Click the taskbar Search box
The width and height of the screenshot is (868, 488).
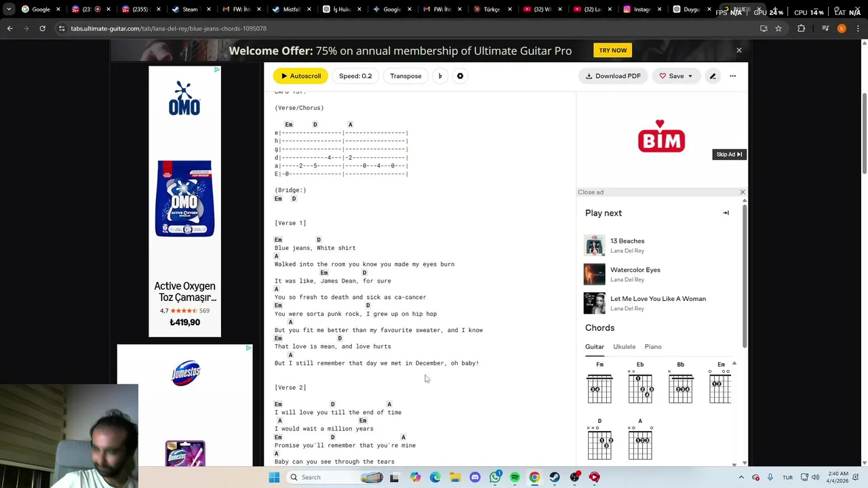point(335,477)
